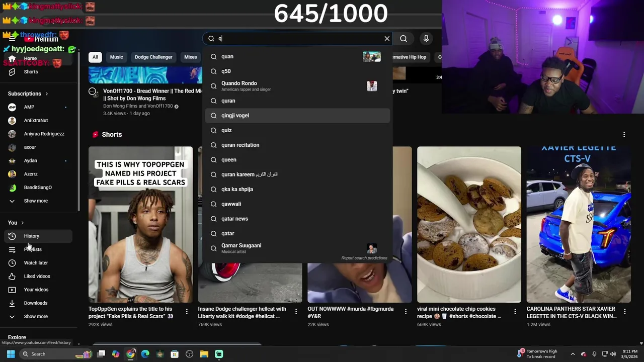Open TopOppGen short's three-dot menu
Screen dimensions: 644x362
point(187,312)
